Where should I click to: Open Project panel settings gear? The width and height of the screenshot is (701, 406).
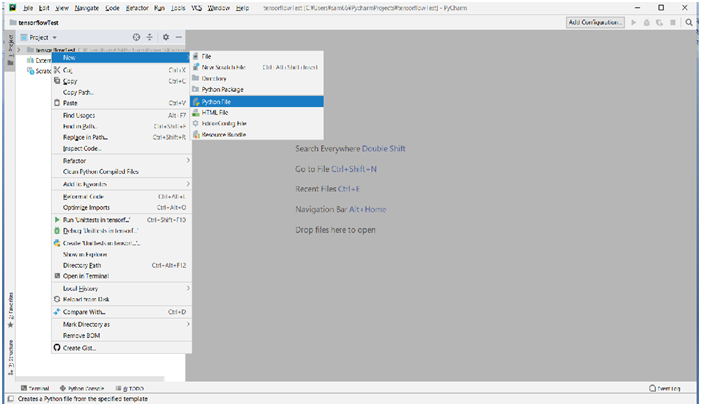pyautogui.click(x=166, y=37)
